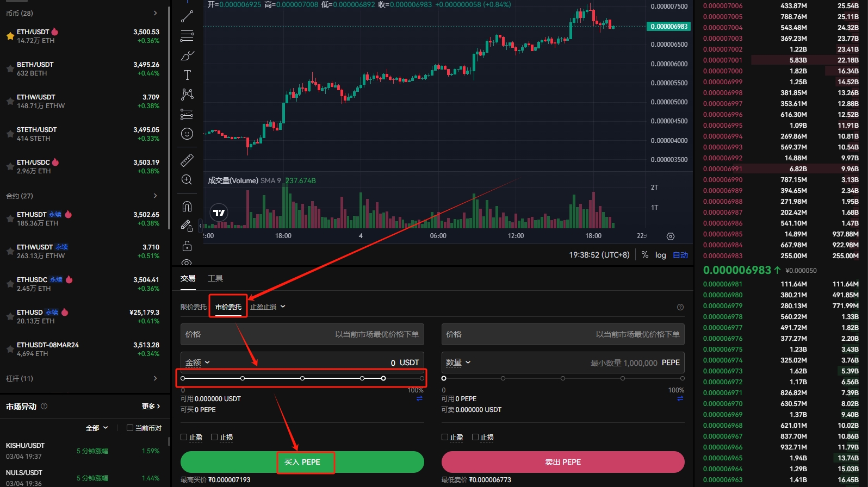Select the chart patterns tool
The image size is (868, 487).
coord(187,95)
